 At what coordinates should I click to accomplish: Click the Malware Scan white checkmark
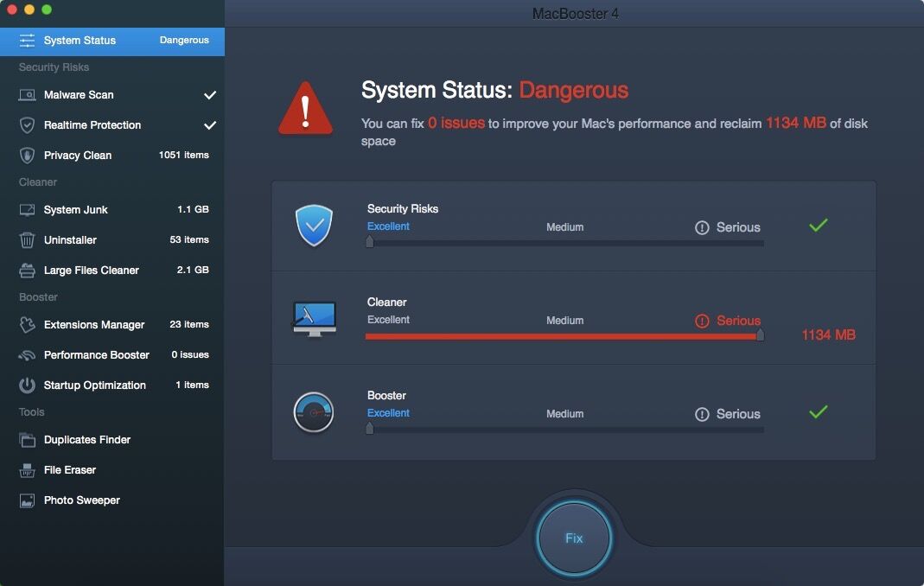pyautogui.click(x=210, y=95)
